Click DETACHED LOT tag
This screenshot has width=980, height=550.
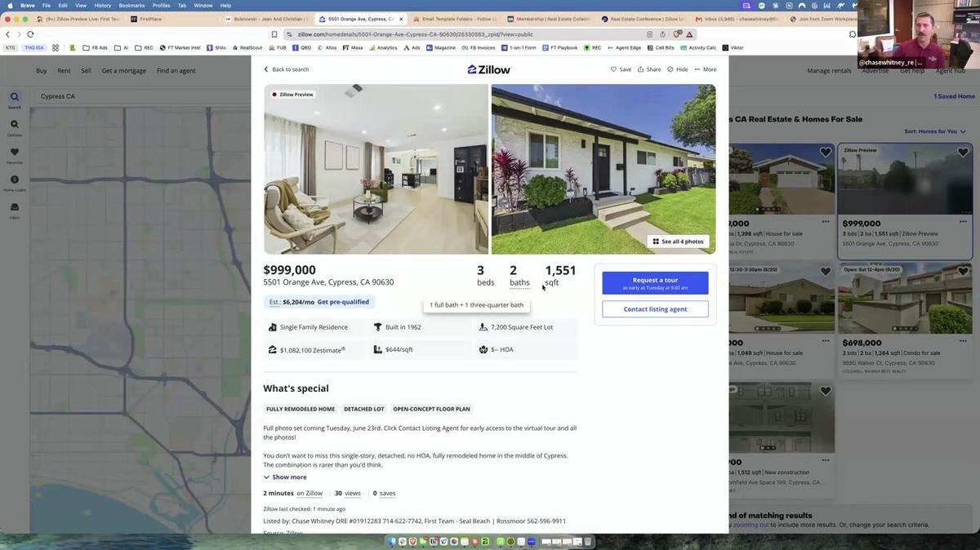(x=363, y=409)
